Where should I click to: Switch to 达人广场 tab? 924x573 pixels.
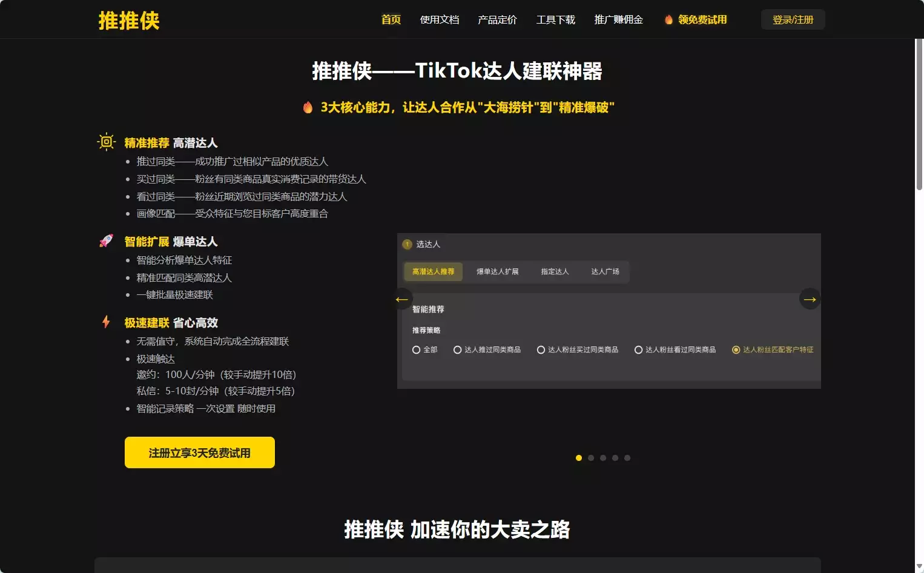pyautogui.click(x=606, y=271)
